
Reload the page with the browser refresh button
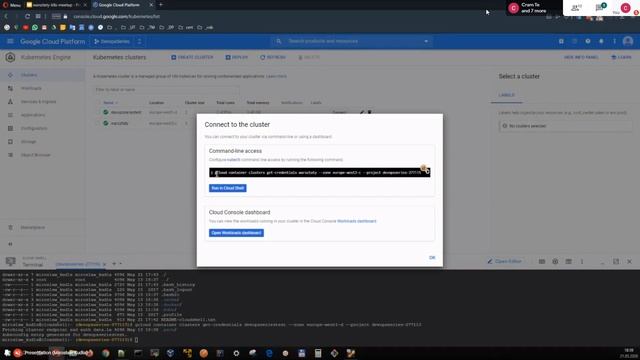(x=27, y=16)
